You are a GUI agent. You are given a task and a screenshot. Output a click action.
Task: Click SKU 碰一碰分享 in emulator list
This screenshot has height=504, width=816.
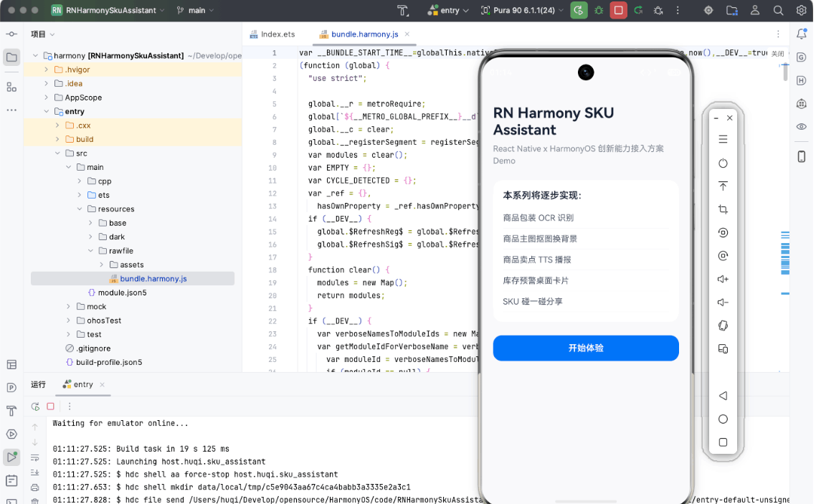532,301
